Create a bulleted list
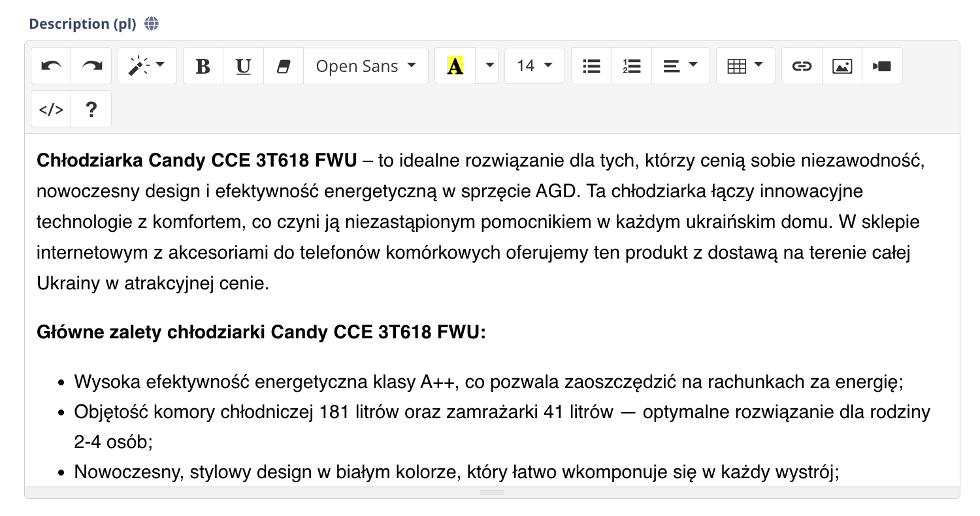The height and width of the screenshot is (516, 980). (591, 65)
